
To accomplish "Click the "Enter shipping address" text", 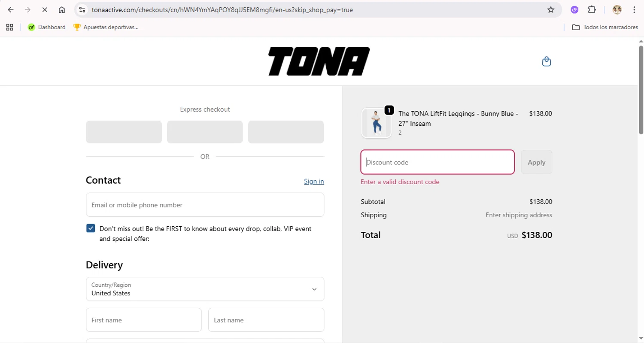I will (519, 215).
